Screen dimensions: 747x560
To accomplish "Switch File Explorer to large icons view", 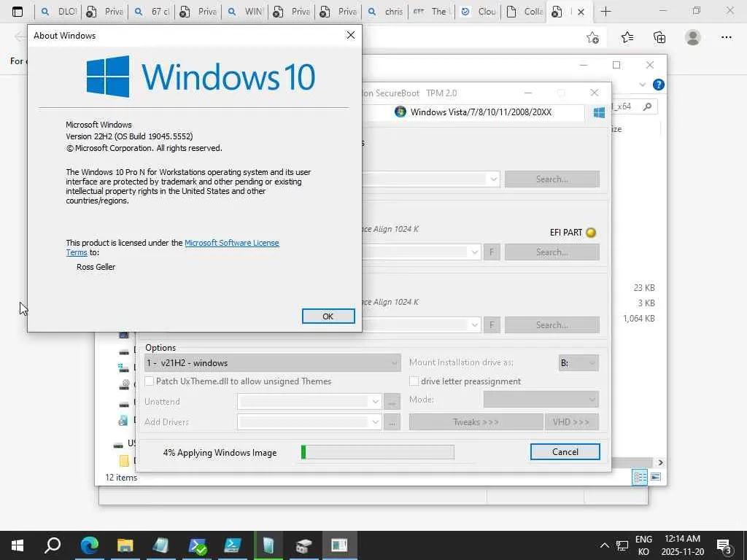I will pos(656,477).
